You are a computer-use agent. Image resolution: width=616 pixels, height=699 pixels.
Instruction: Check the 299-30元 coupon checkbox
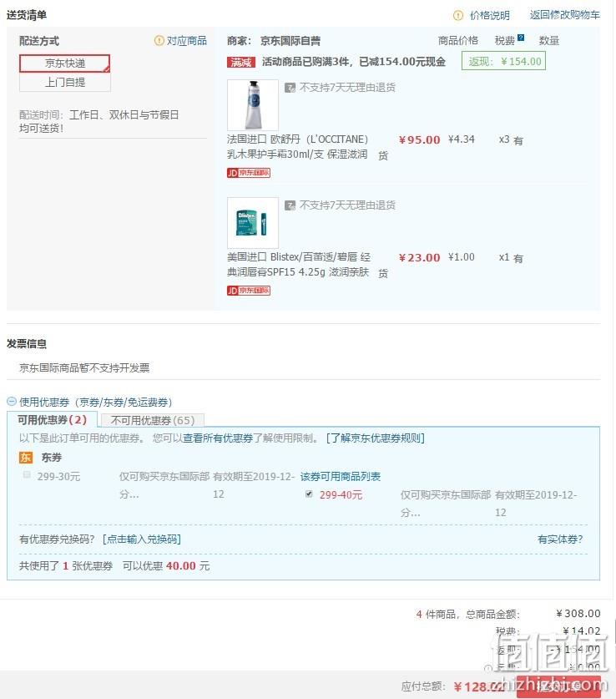coord(27,474)
